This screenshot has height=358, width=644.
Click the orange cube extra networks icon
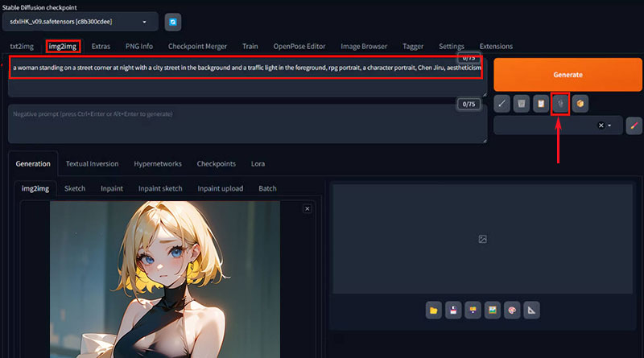tap(580, 103)
